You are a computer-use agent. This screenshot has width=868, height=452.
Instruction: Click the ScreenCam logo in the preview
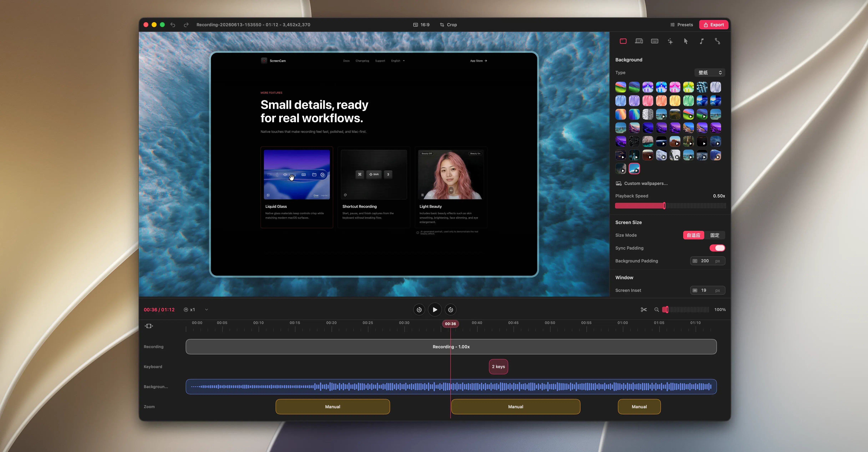(264, 61)
